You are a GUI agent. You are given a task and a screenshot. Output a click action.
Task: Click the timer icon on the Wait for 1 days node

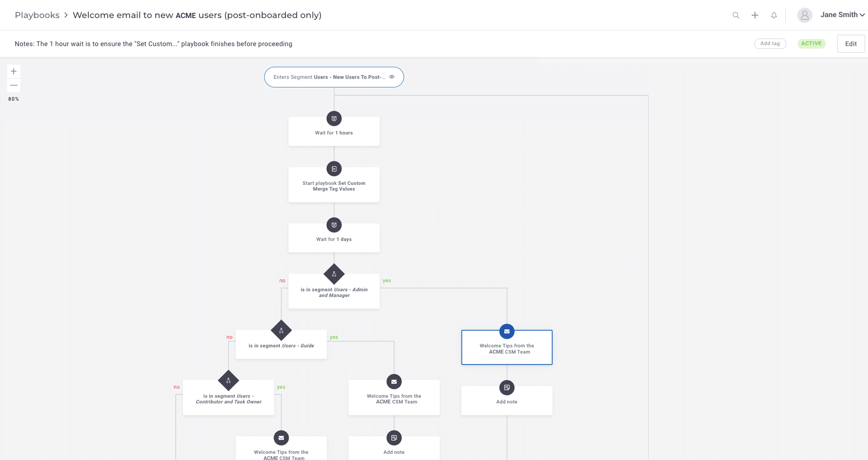[x=334, y=225]
